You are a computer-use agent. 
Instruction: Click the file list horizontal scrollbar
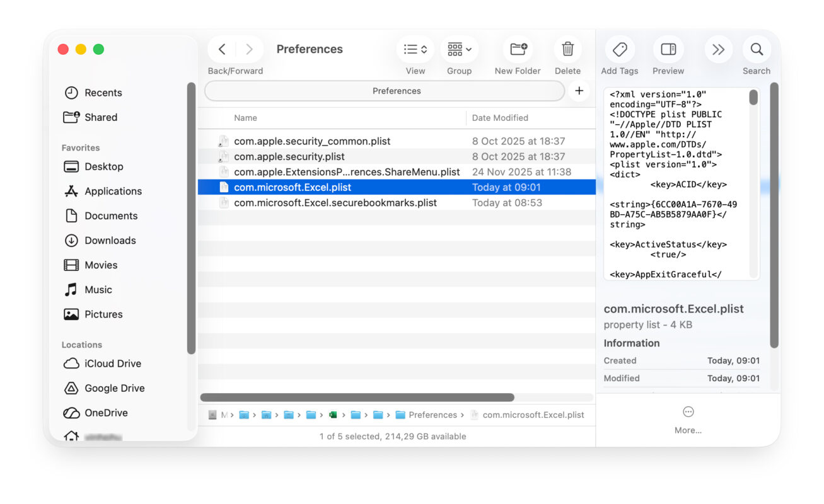coord(357,398)
